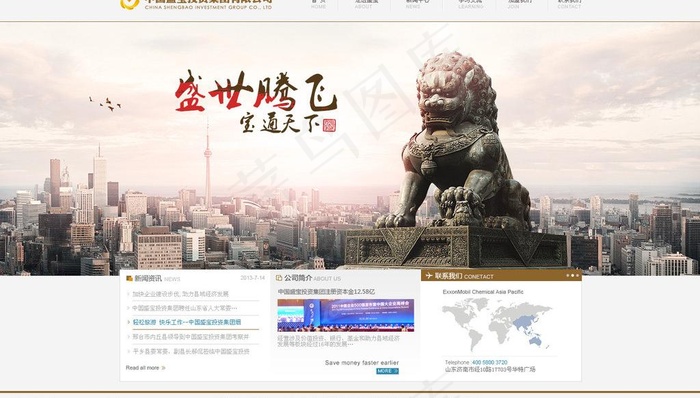Open the second news headline ending with ellipsis
This screenshot has width=700, height=398.
[184, 308]
